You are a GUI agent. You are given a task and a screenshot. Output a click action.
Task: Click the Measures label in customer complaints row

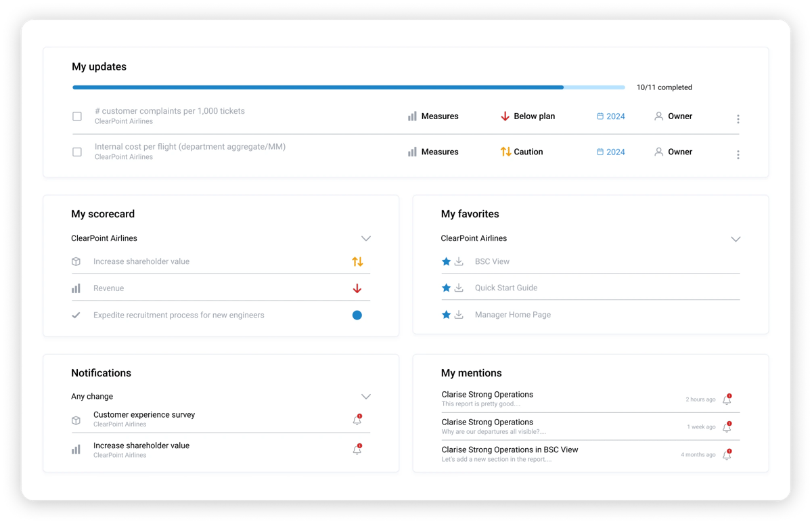pyautogui.click(x=440, y=116)
